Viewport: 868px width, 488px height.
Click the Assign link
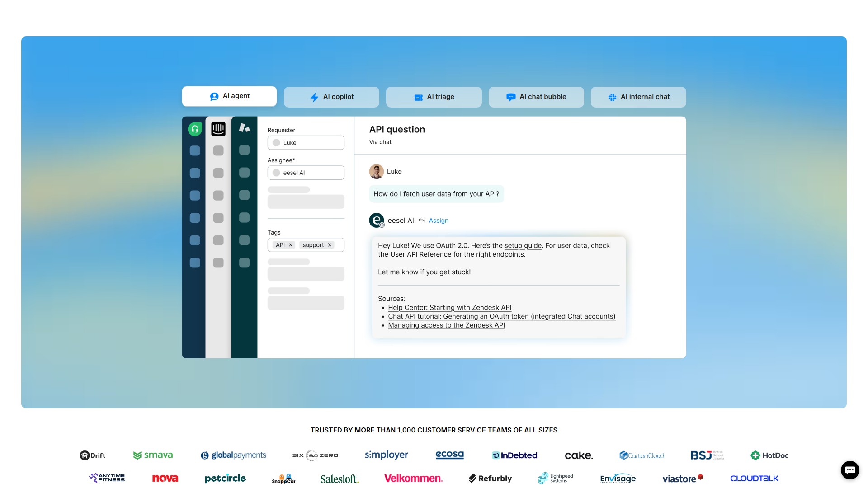(x=439, y=221)
